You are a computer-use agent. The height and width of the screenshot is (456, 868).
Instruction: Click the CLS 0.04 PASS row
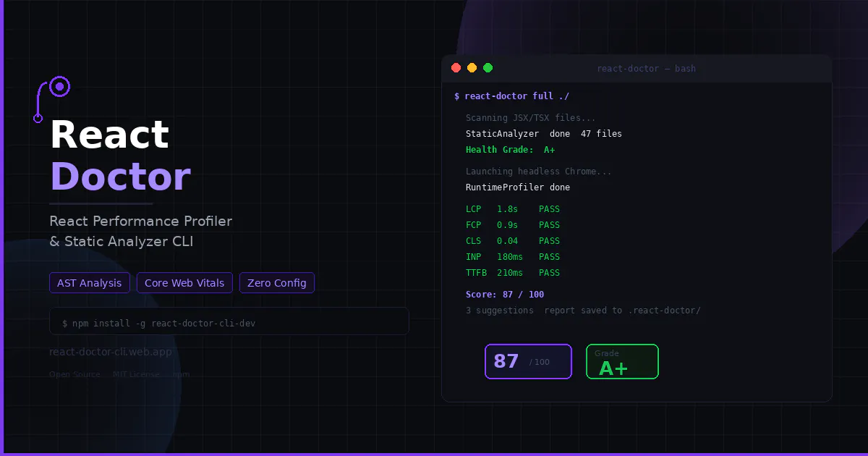513,241
